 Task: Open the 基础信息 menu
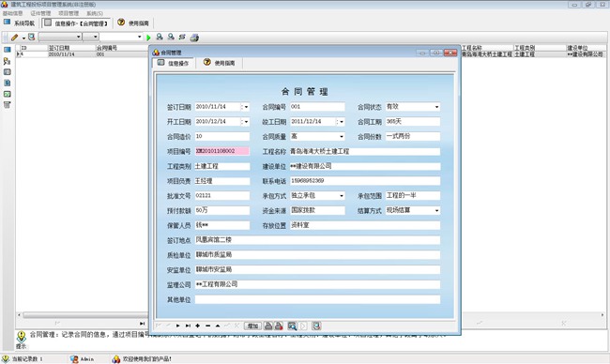coord(12,13)
